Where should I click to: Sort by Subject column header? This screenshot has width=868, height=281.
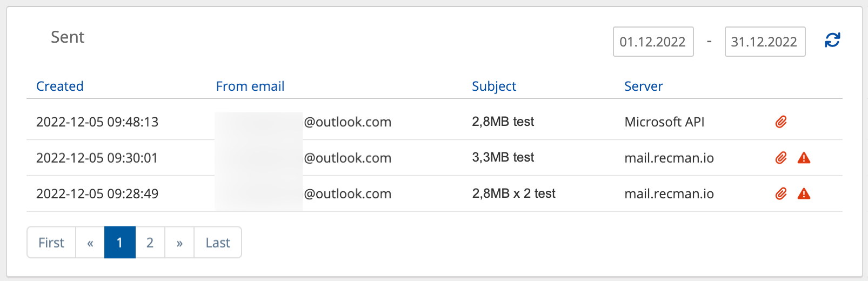pyautogui.click(x=493, y=86)
